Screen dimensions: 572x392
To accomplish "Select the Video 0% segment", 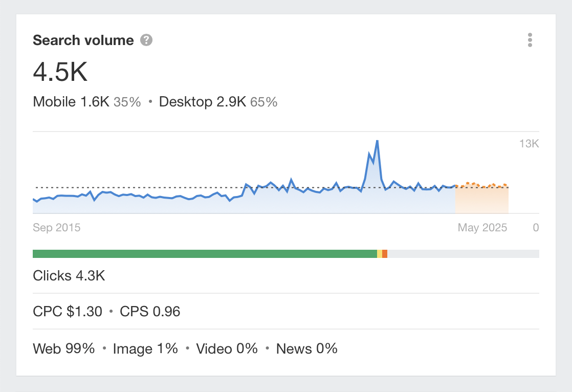I will point(227,349).
